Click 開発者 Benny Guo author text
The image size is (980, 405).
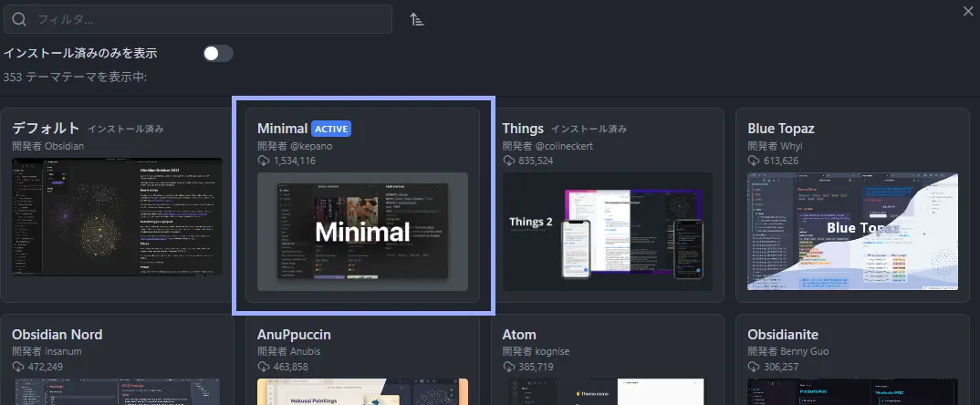[x=788, y=351]
